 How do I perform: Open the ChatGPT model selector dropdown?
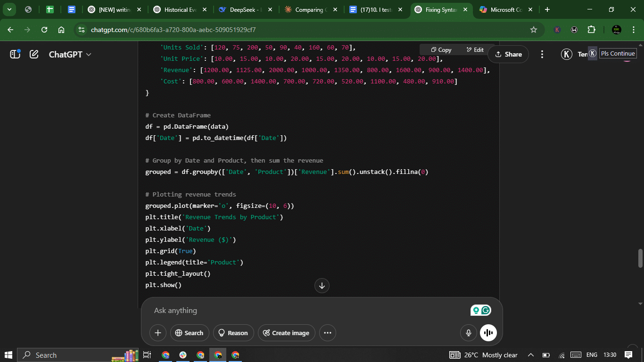(x=70, y=54)
